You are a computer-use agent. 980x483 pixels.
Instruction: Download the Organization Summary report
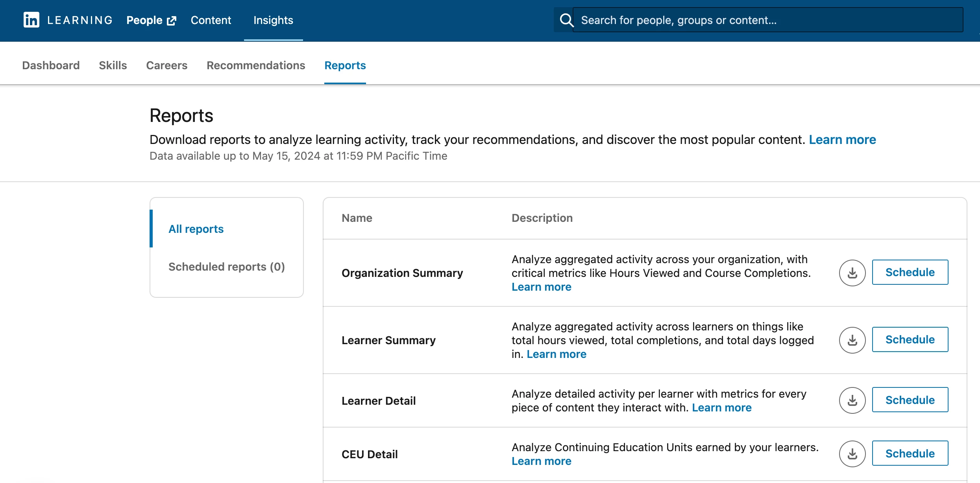coord(852,273)
